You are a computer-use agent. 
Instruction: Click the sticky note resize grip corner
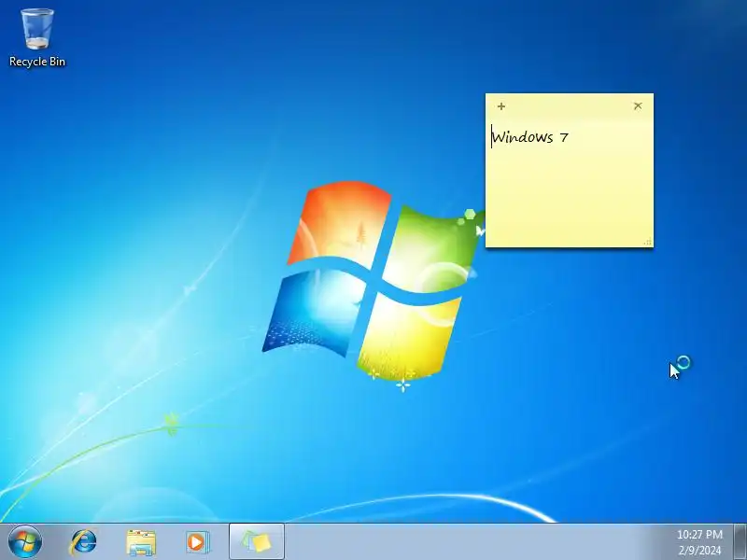[648, 242]
